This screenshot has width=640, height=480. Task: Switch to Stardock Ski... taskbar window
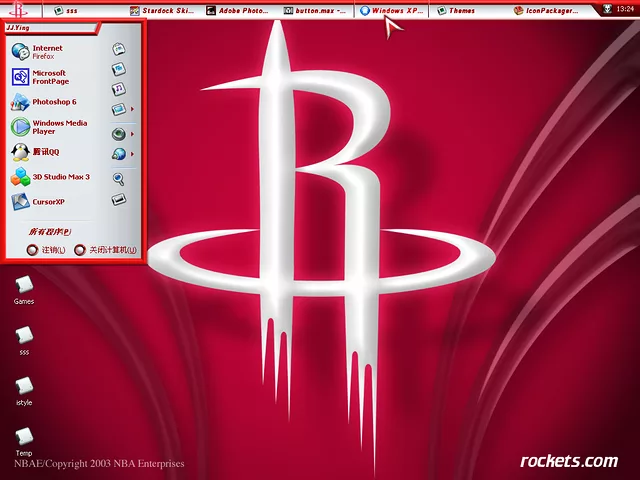[165, 10]
